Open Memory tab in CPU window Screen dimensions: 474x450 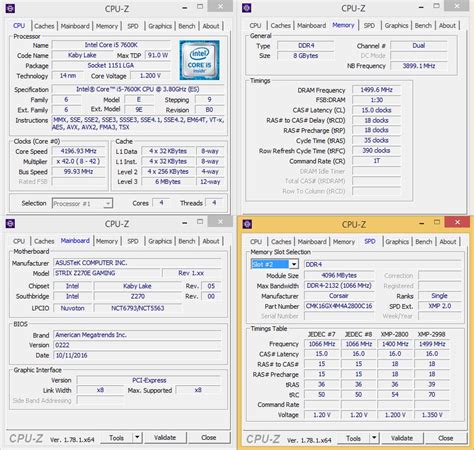click(107, 26)
